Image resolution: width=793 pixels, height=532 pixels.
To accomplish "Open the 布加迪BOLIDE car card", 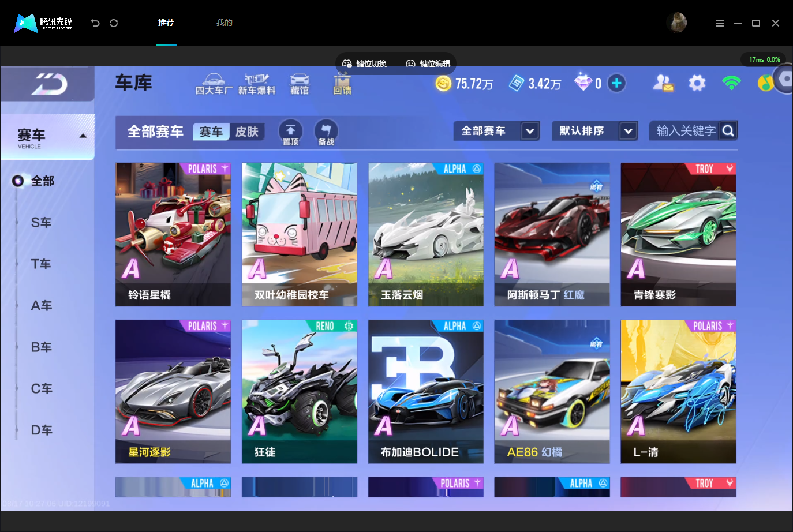I will click(x=426, y=392).
